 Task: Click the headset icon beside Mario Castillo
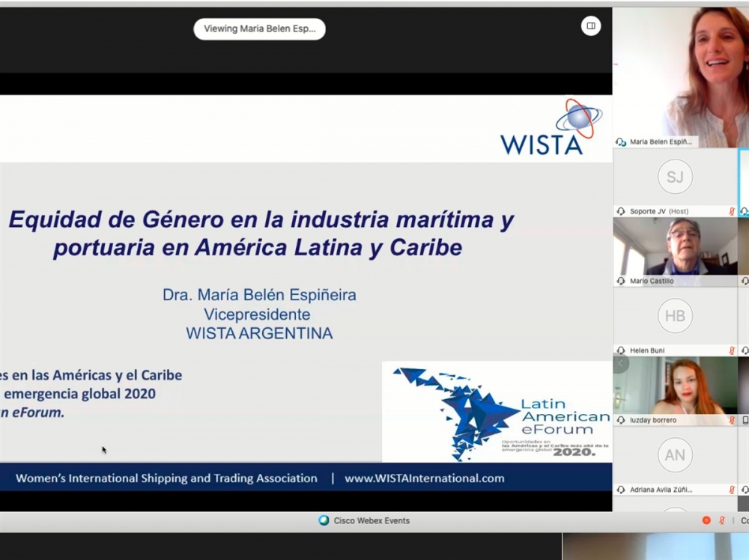click(621, 281)
